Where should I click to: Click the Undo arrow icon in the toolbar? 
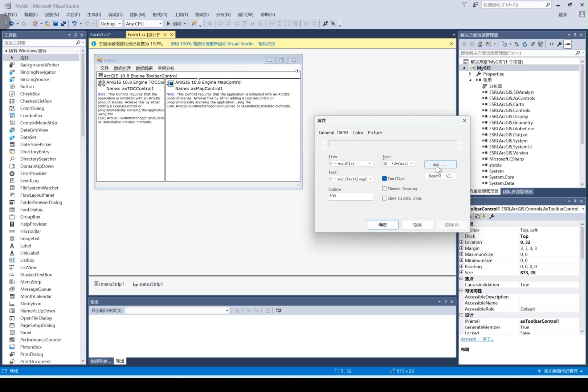[x=74, y=24]
